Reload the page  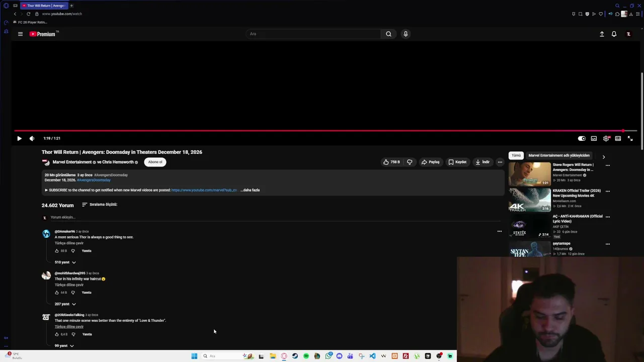point(28,14)
